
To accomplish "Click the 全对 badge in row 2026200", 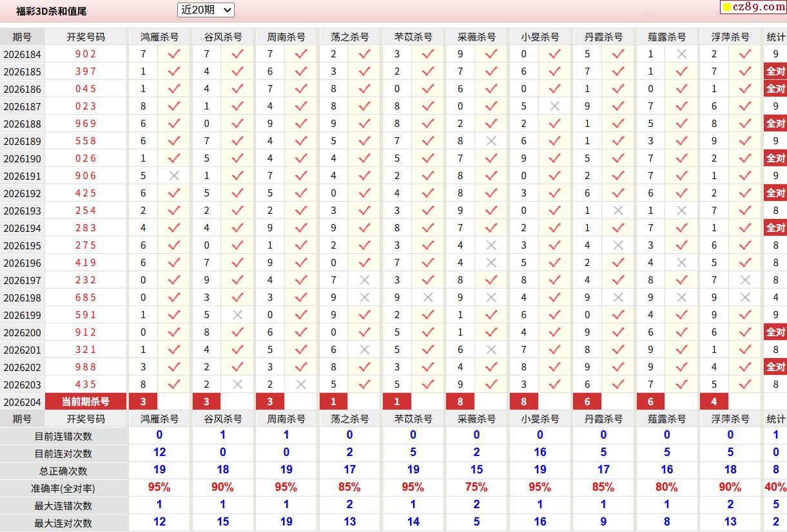I will click(x=775, y=332).
